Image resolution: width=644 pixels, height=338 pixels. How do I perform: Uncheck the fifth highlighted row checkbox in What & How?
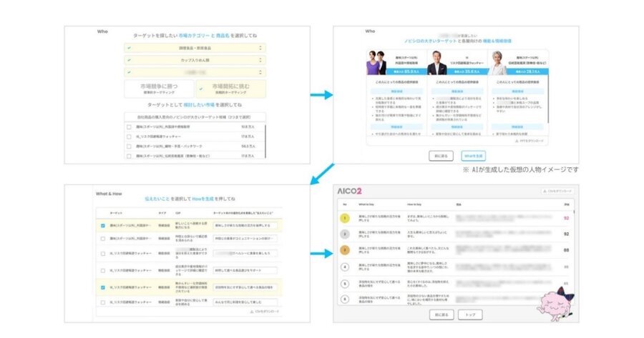pyautogui.click(x=102, y=287)
